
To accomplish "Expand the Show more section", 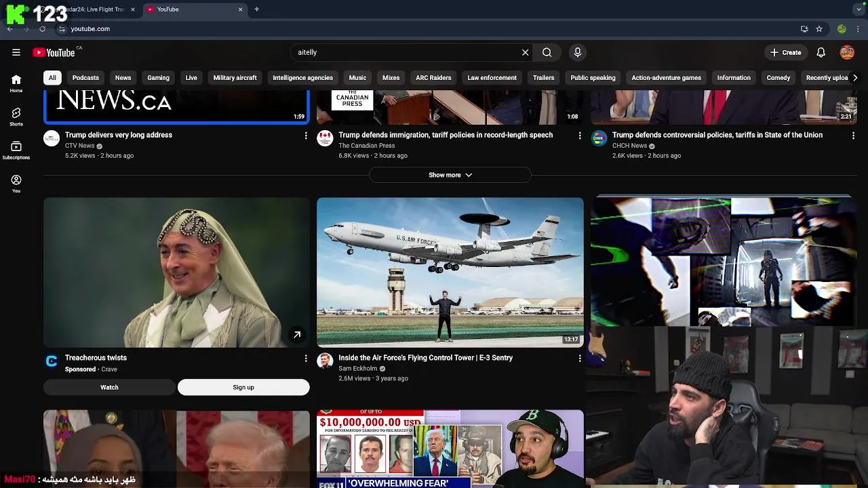I will (x=450, y=175).
